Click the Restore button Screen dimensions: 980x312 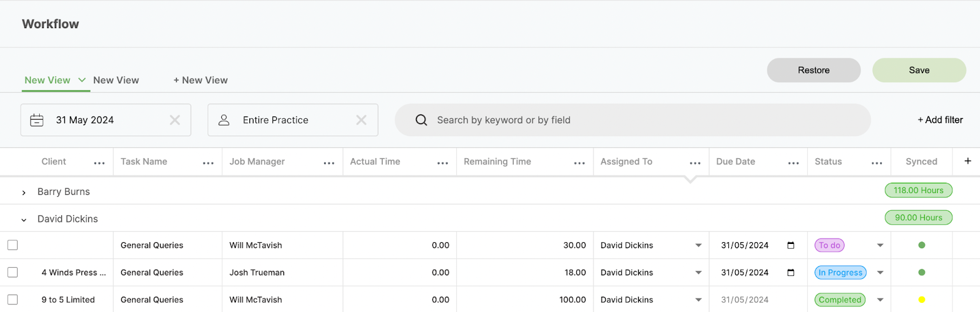pyautogui.click(x=813, y=70)
